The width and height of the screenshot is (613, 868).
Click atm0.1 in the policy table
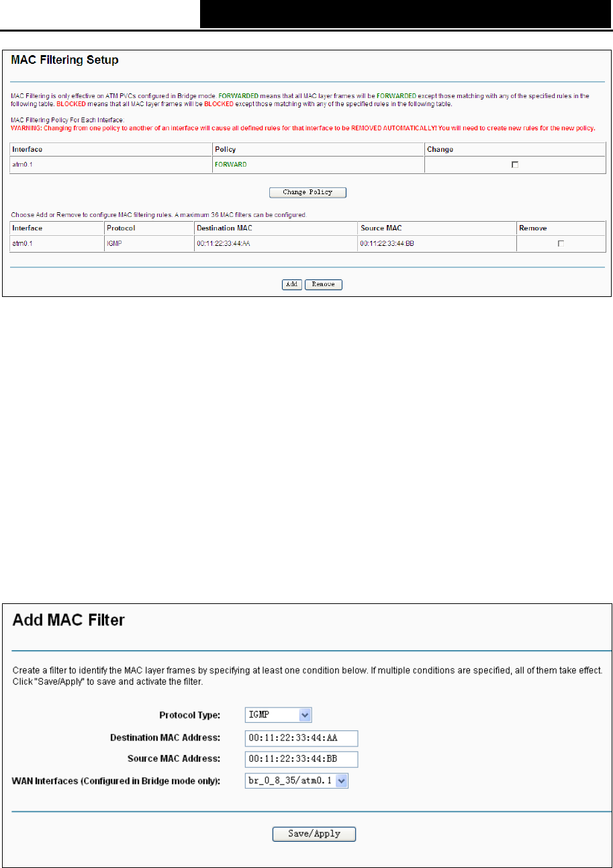pyautogui.click(x=23, y=165)
